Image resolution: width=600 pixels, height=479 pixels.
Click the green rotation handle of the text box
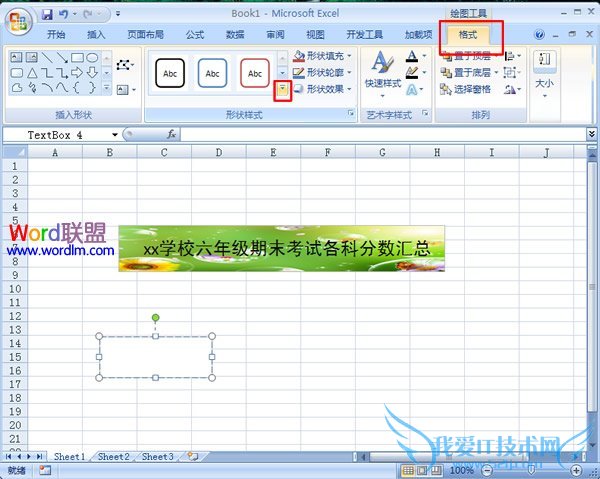tap(155, 318)
